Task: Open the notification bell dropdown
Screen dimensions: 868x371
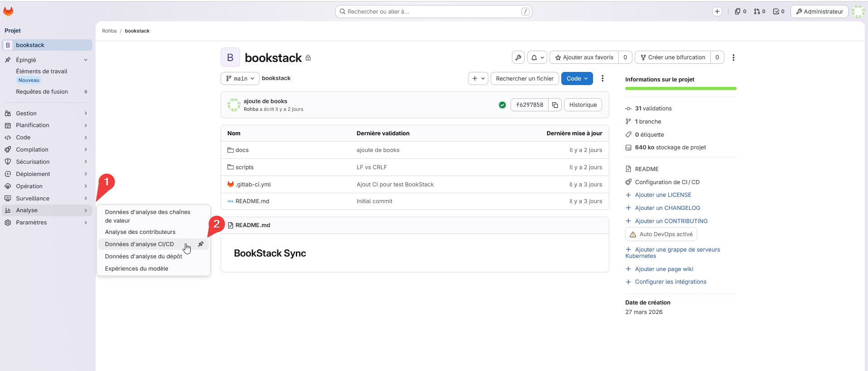Action: coord(537,57)
